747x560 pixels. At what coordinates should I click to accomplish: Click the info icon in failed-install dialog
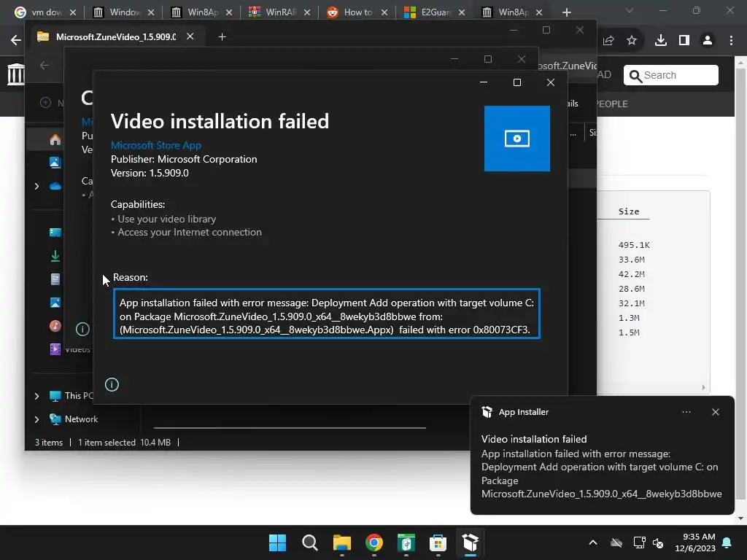coord(112,384)
